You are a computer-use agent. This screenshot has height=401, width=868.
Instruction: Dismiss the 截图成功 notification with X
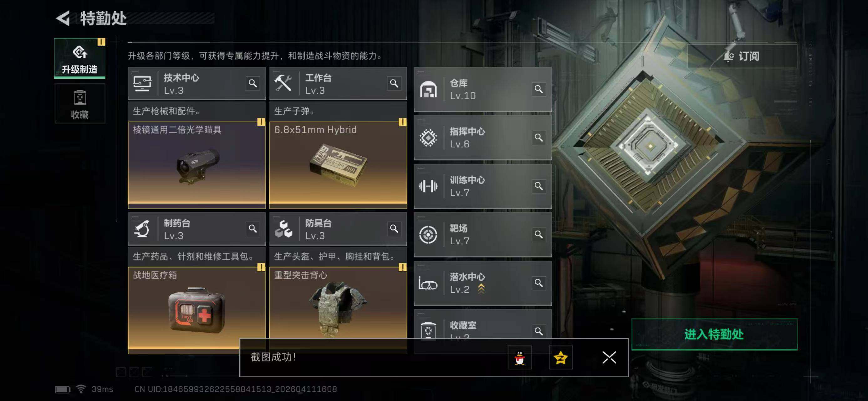[609, 357]
